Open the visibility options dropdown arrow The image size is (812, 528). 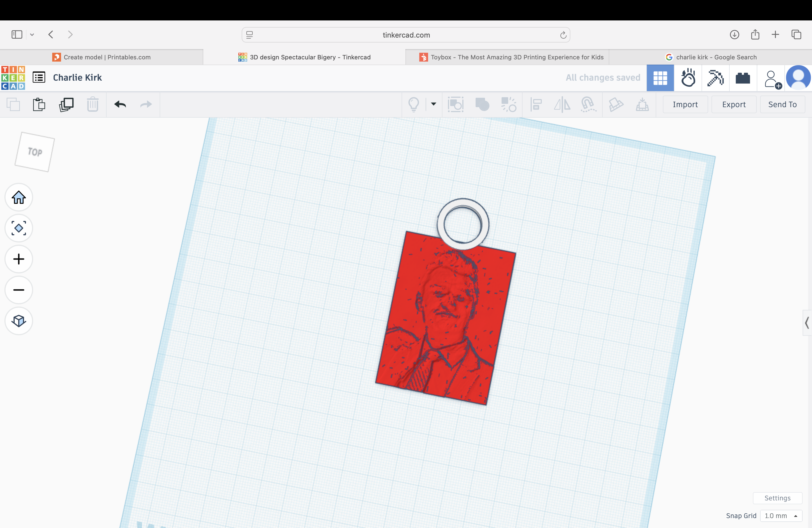pos(434,104)
